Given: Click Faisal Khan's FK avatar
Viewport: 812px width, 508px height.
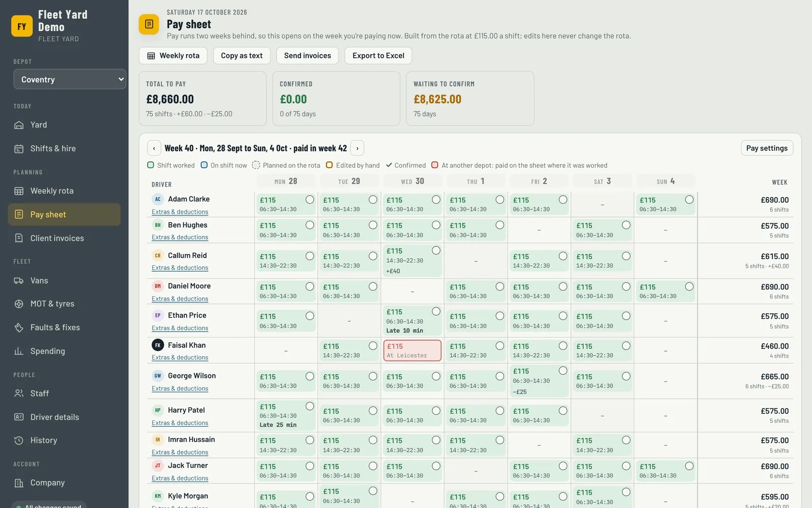Looking at the screenshot, I should [158, 345].
